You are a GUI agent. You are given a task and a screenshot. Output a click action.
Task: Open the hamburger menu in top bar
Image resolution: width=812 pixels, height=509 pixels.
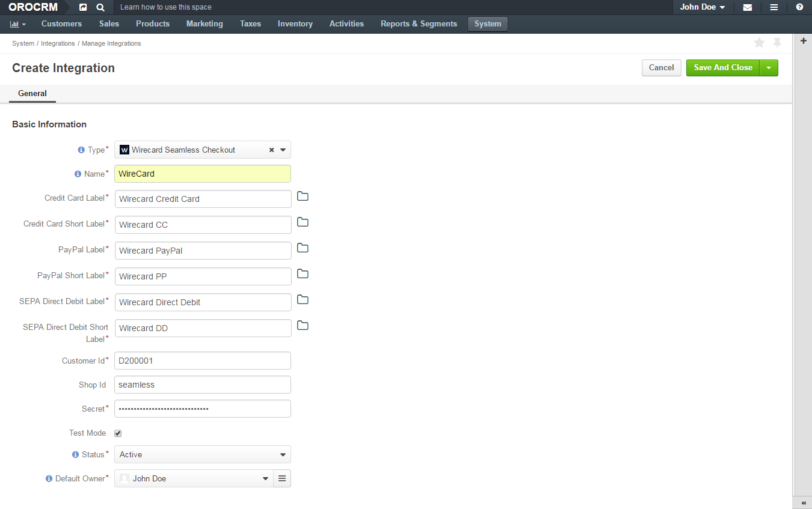[x=774, y=7]
